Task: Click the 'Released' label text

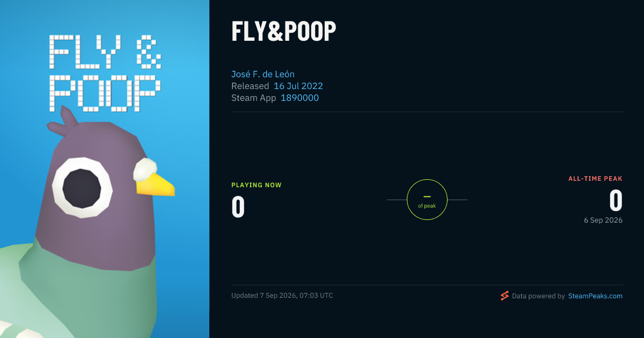Action: 250,86
